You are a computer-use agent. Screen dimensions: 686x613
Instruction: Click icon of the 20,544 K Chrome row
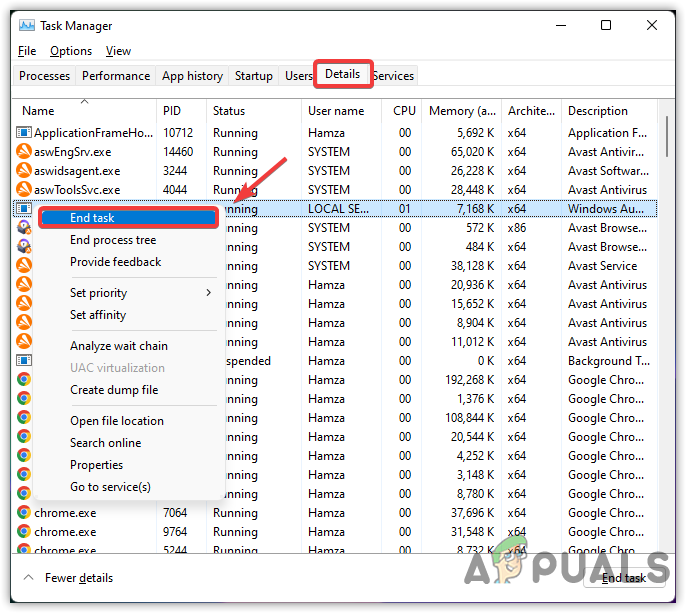point(24,436)
